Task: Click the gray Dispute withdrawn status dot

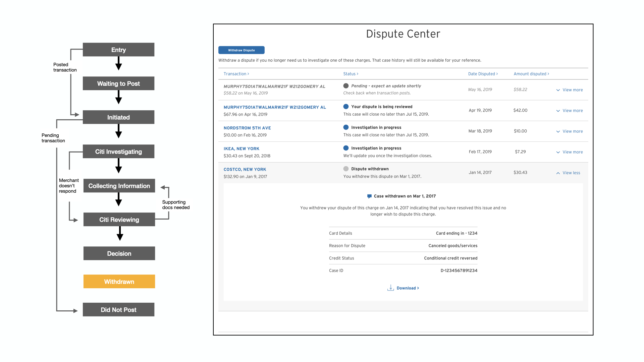Action: tap(346, 169)
